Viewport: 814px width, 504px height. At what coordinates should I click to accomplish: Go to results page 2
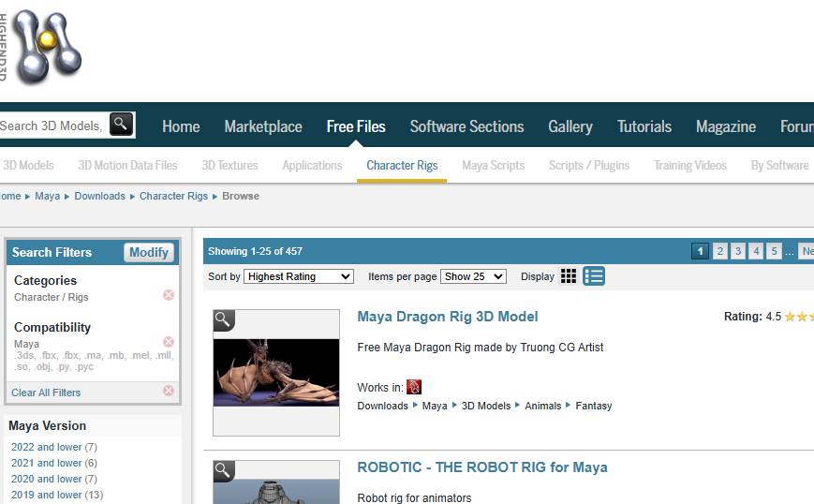coord(720,252)
